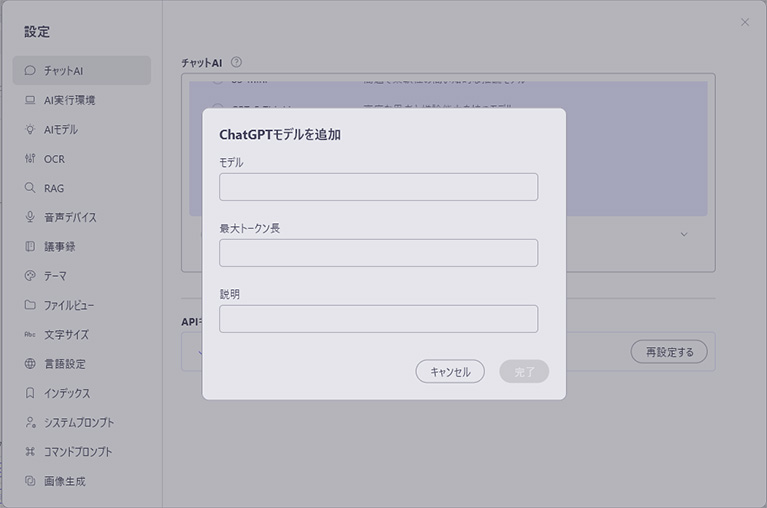Click the 説明 input field in dialog
The height and width of the screenshot is (508, 767).
click(x=379, y=319)
